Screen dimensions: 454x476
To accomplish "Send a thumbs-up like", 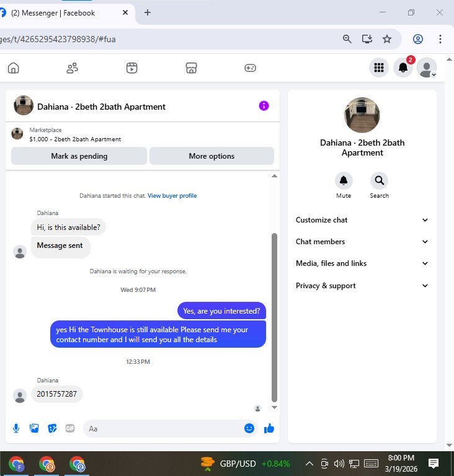I will click(269, 428).
